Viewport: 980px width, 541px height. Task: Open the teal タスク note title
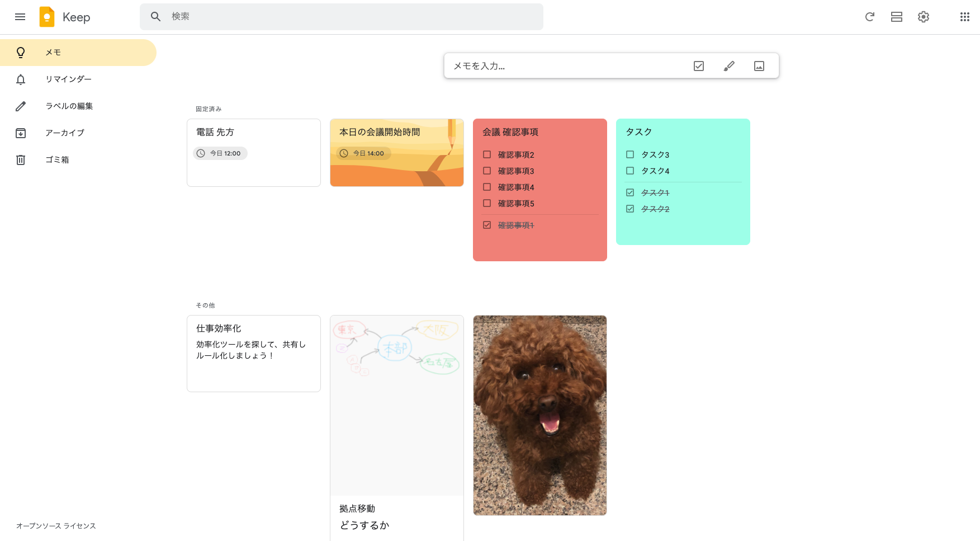pyautogui.click(x=639, y=132)
